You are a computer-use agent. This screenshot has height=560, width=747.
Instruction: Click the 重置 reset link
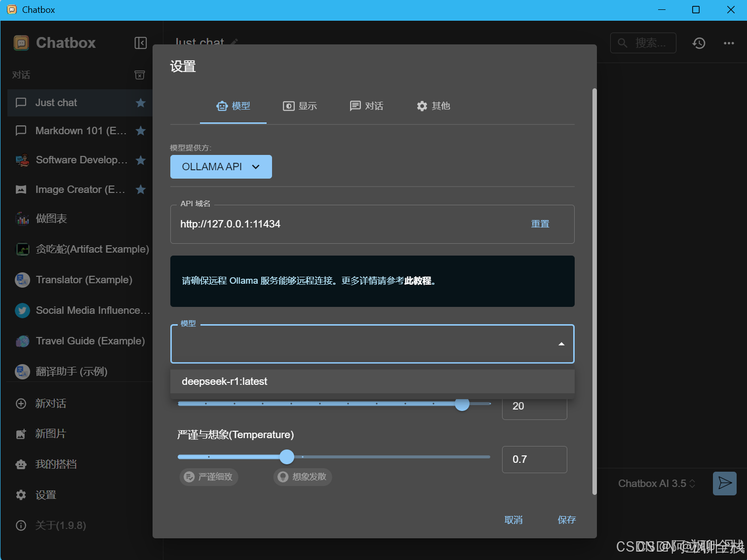tap(540, 224)
